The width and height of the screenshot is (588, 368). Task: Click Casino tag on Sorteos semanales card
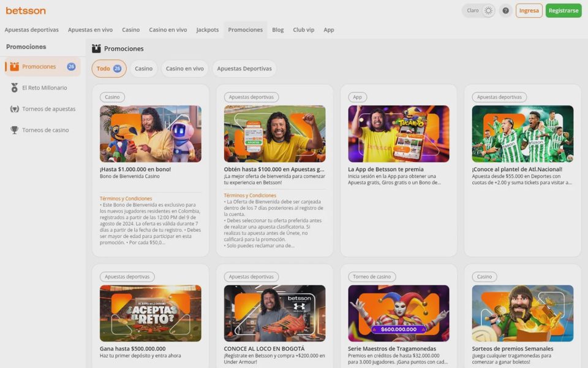484,277
